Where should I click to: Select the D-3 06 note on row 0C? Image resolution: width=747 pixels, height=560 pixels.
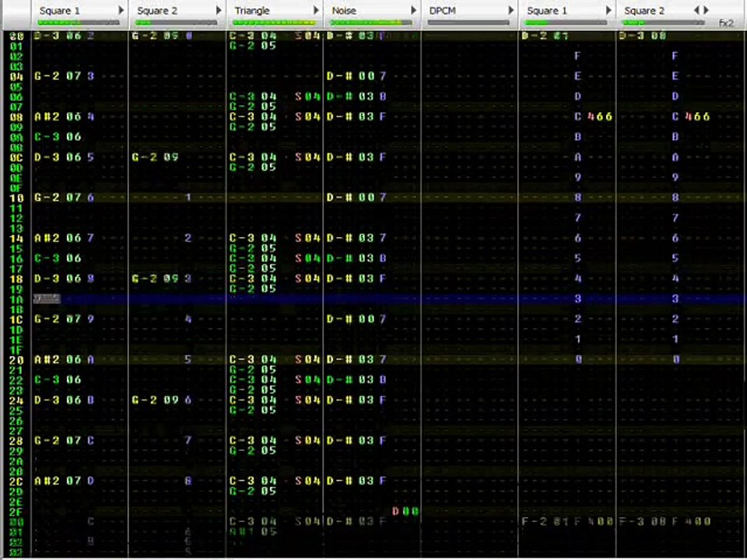tap(58, 156)
